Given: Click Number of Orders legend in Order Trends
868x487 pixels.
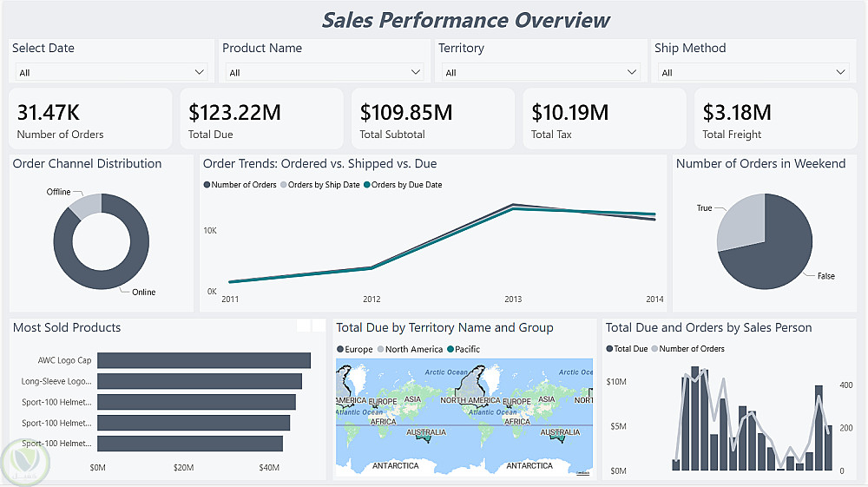Looking at the screenshot, I should pyautogui.click(x=207, y=185).
